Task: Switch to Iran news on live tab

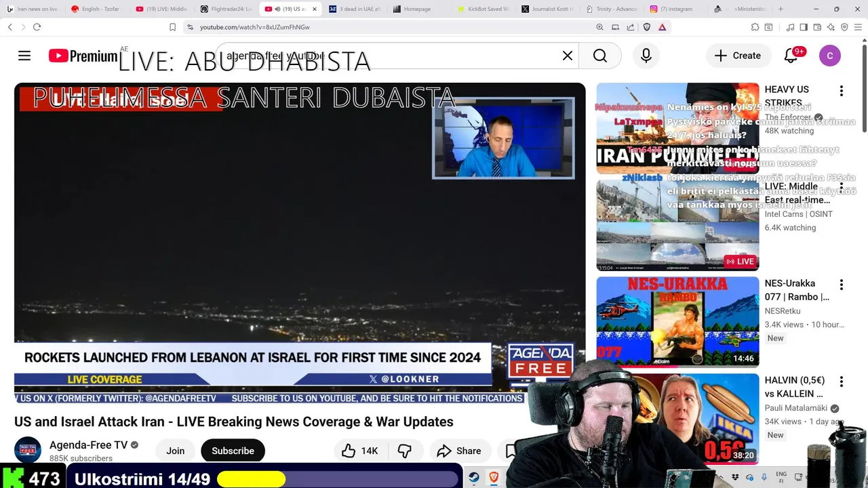Action: tap(32, 9)
